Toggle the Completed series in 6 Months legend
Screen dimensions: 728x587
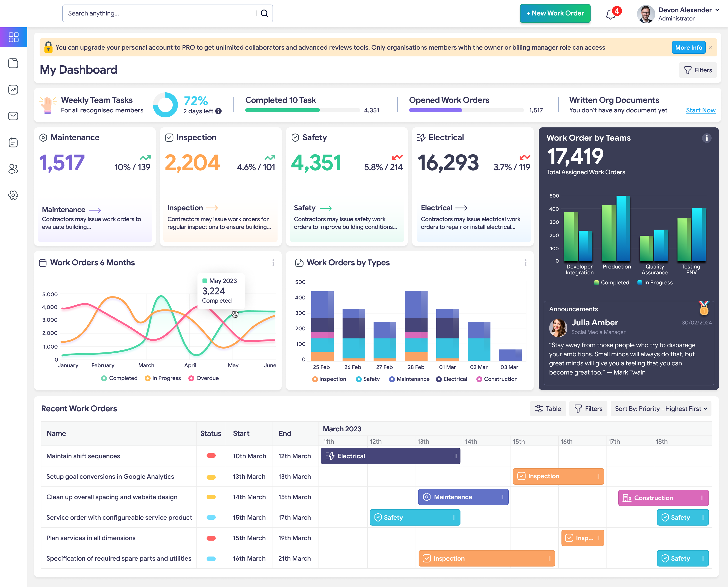(x=119, y=378)
